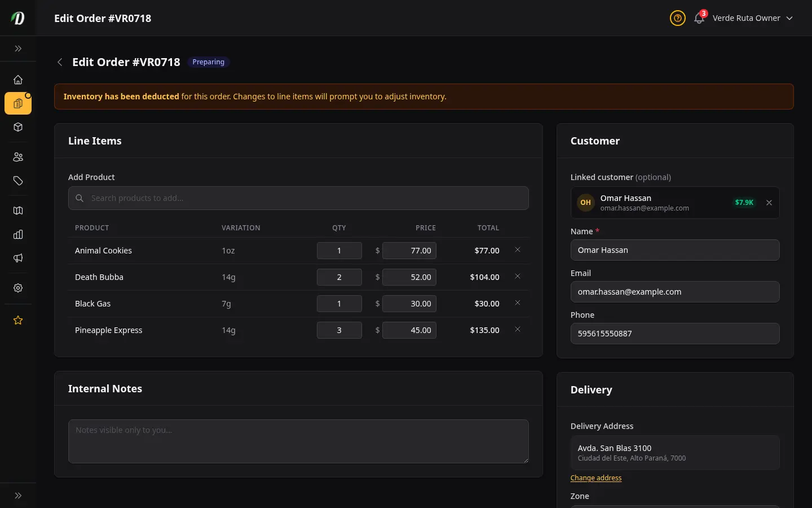This screenshot has width=812, height=508.
Task: Open the Verde Ruta Owner account dropdown
Action: 752,18
